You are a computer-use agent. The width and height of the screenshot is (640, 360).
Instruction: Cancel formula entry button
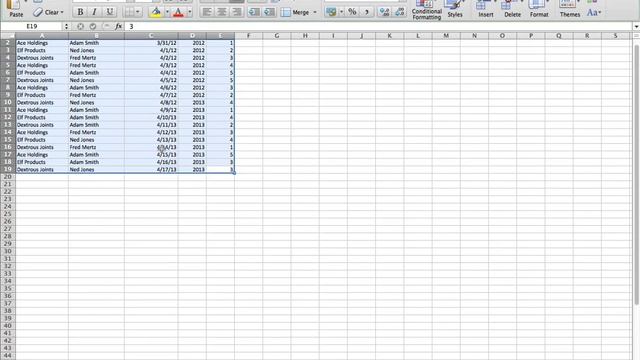click(x=80, y=26)
